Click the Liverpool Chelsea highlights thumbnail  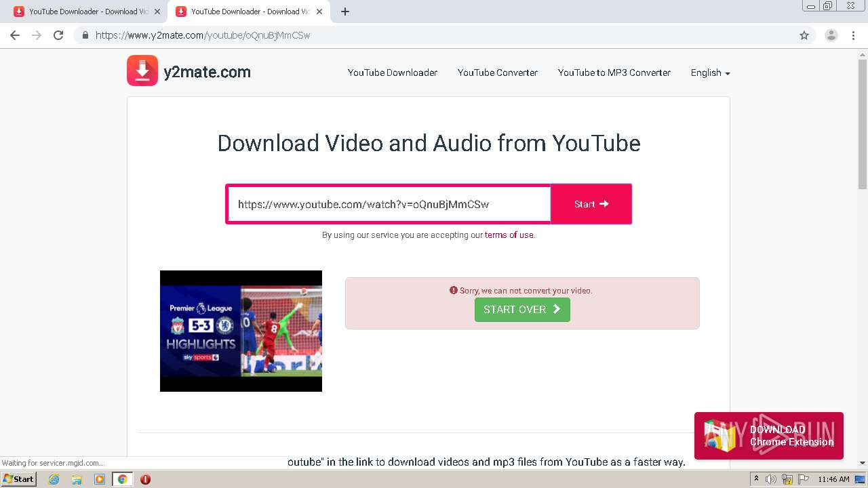[x=241, y=331]
